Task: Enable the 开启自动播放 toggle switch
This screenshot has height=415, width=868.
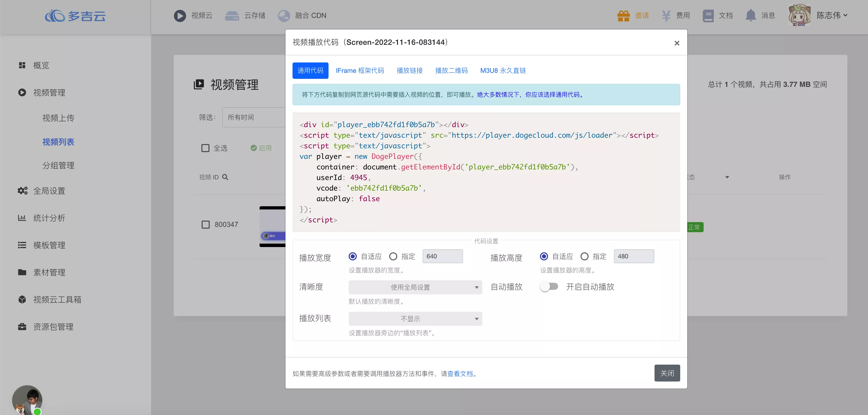Action: pos(549,287)
